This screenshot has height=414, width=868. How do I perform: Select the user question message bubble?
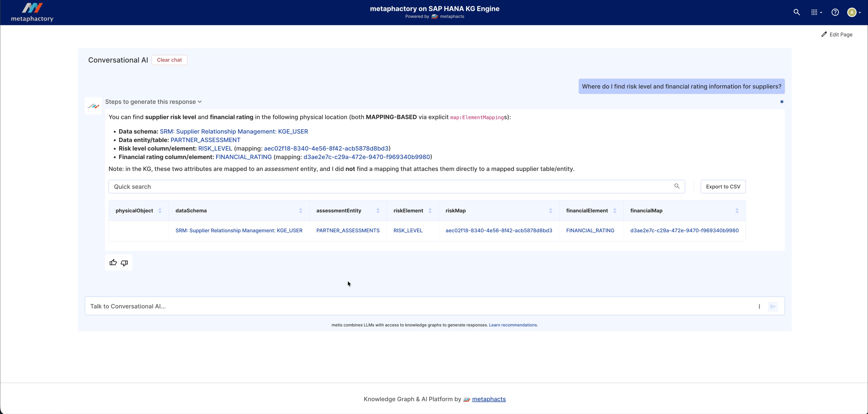point(682,87)
